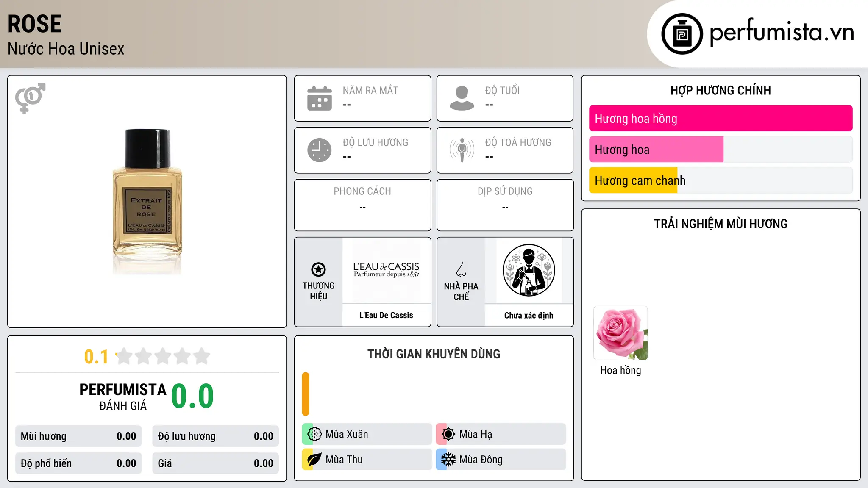Image resolution: width=868 pixels, height=488 pixels.
Task: Click the Hương hoa hồng accord bar
Action: [x=721, y=119]
